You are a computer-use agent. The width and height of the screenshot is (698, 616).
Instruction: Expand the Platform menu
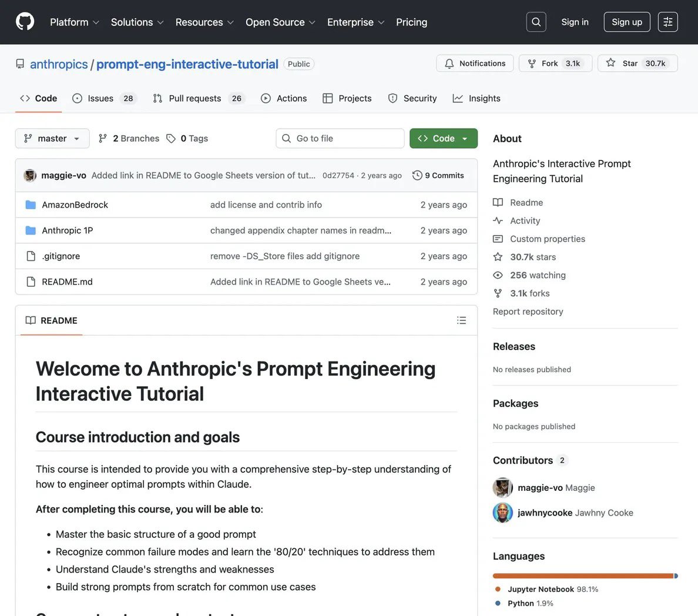(x=75, y=22)
